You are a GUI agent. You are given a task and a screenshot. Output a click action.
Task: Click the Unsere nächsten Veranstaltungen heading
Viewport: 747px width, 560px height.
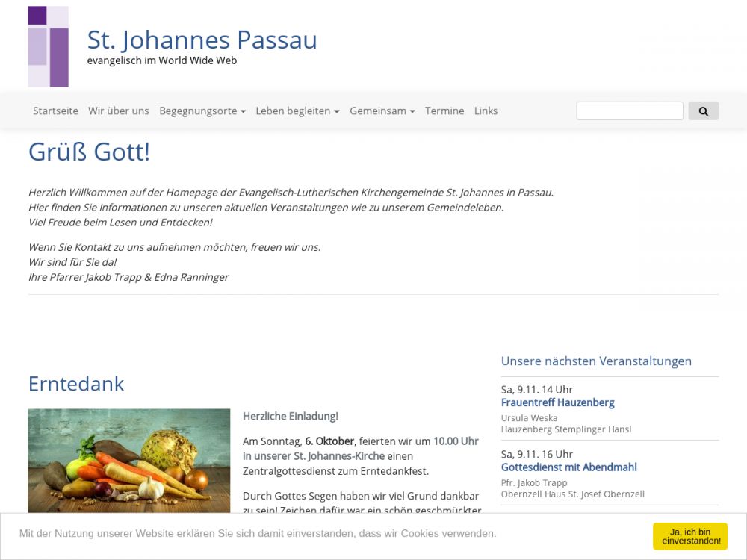pyautogui.click(x=596, y=361)
